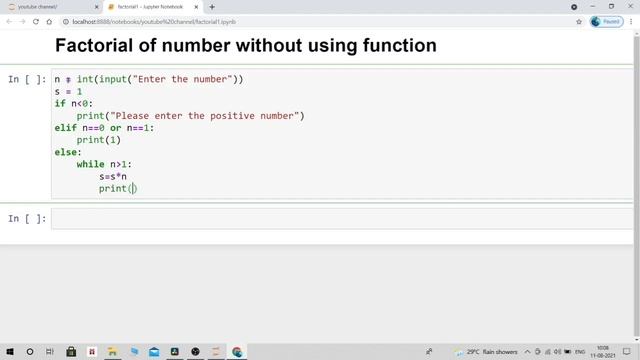Open the dark green taskbar app

point(175,351)
